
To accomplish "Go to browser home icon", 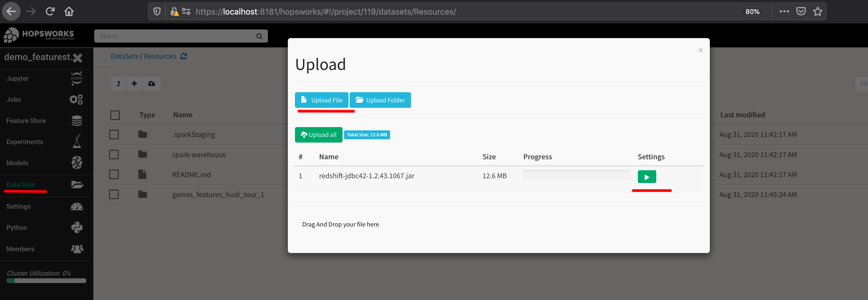I will (x=69, y=12).
